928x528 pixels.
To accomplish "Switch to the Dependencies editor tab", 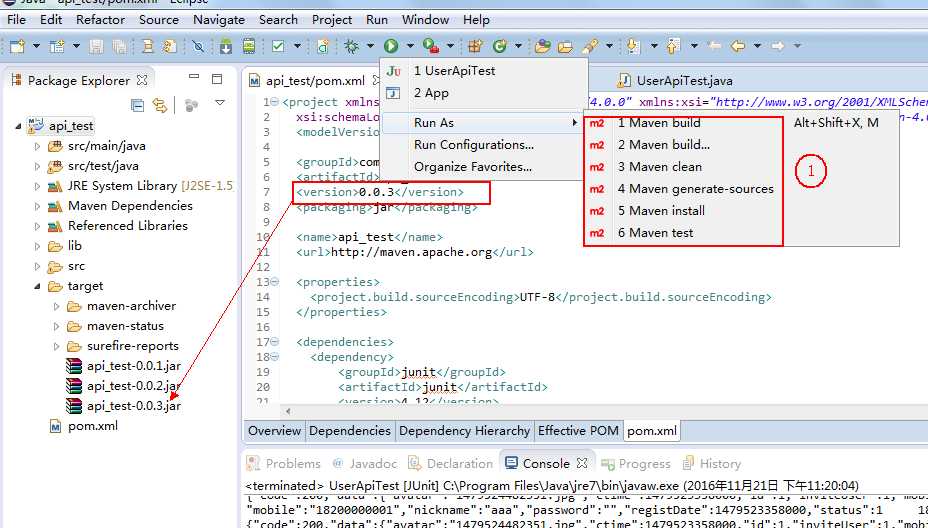I will click(x=350, y=431).
